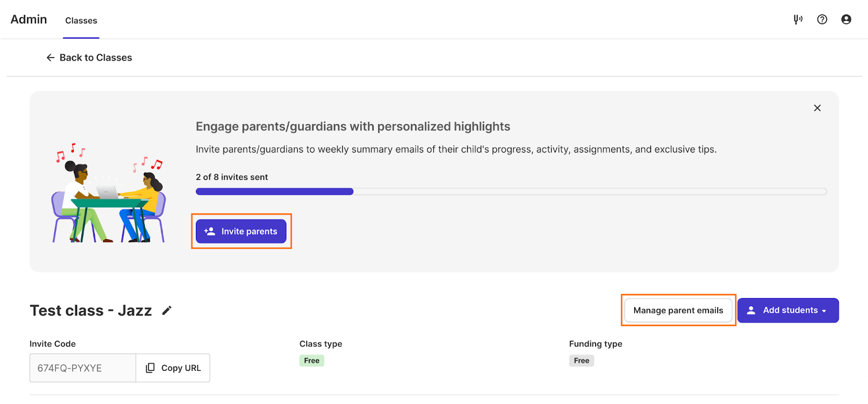Click the green Free badge under Class type
The image size is (868, 404).
tap(312, 361)
